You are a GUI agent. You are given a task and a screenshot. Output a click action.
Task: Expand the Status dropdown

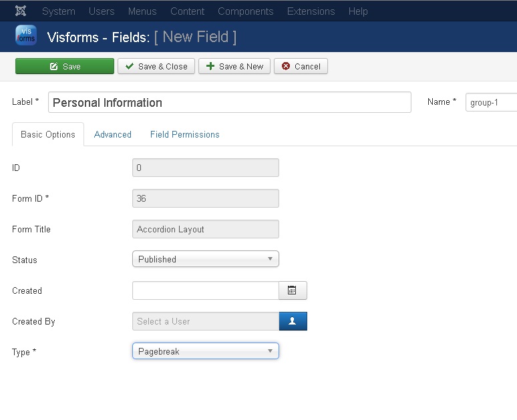(x=205, y=259)
